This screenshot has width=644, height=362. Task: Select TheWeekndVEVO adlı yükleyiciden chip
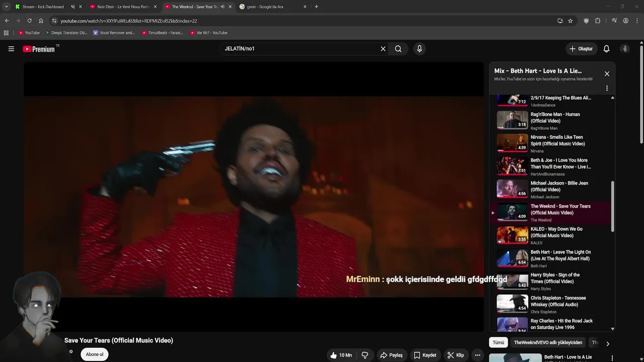point(548,342)
